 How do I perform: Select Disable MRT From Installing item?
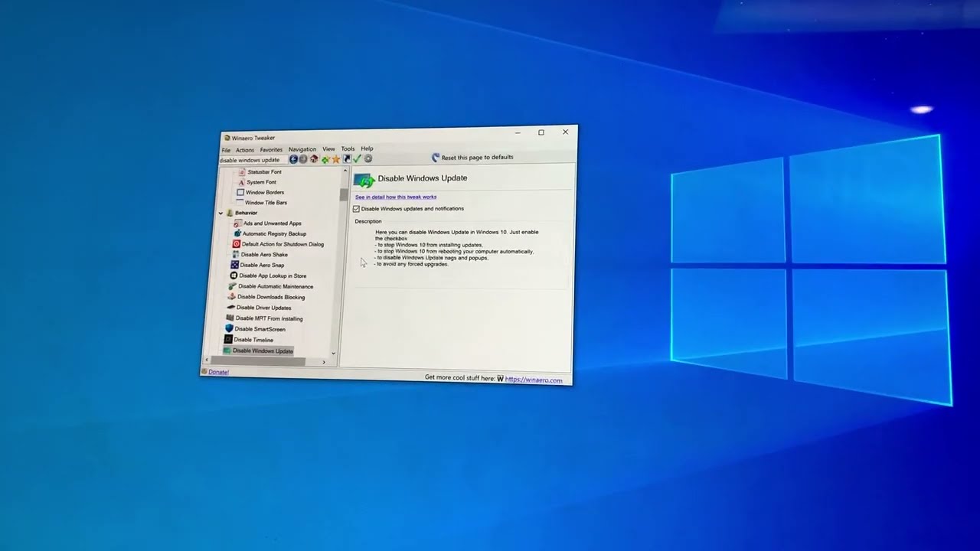269,318
